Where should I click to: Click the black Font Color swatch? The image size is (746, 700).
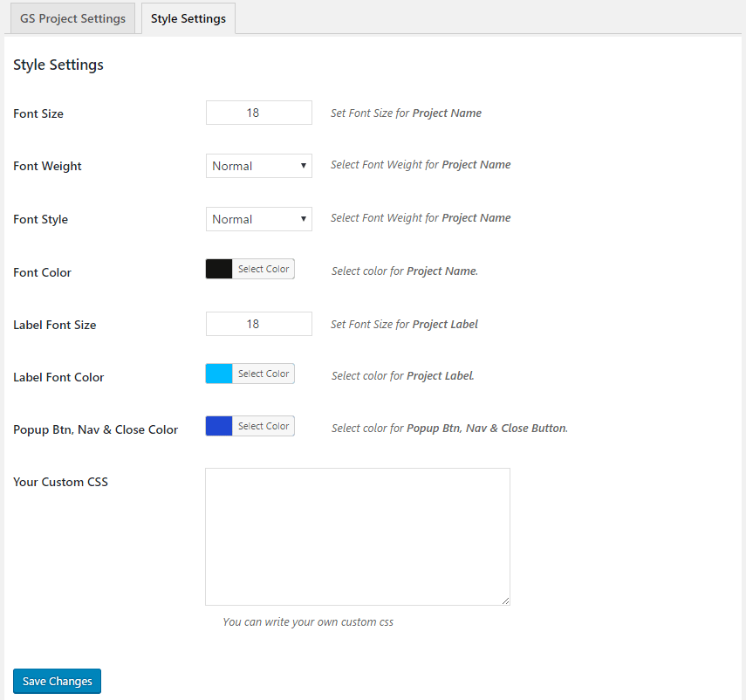pyautogui.click(x=218, y=268)
